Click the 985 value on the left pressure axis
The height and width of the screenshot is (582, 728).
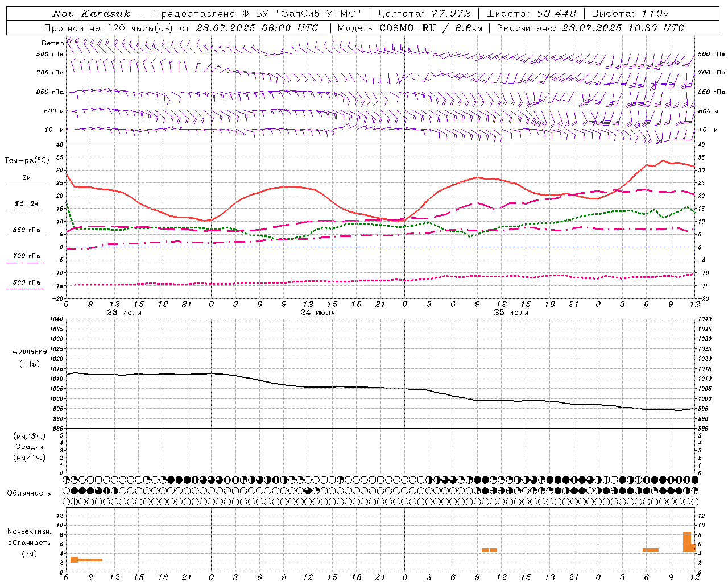(57, 429)
